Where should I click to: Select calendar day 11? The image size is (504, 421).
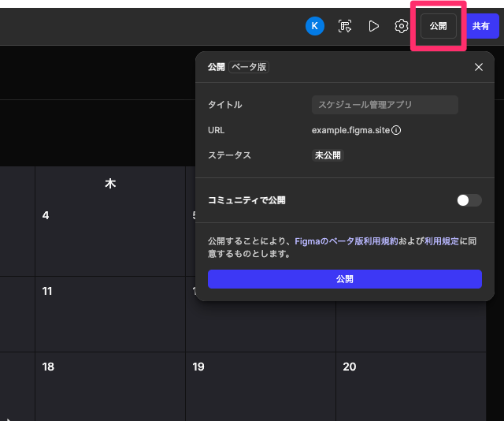click(x=47, y=291)
